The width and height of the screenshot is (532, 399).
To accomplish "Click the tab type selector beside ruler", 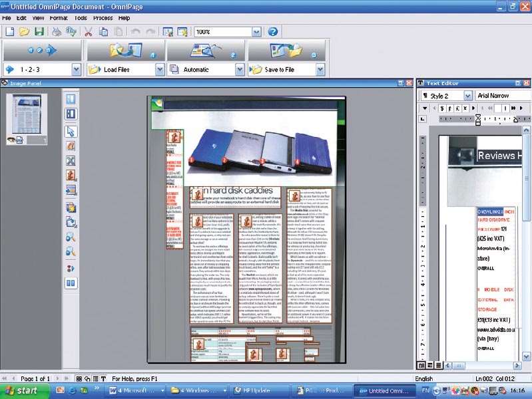I will pos(422,119).
